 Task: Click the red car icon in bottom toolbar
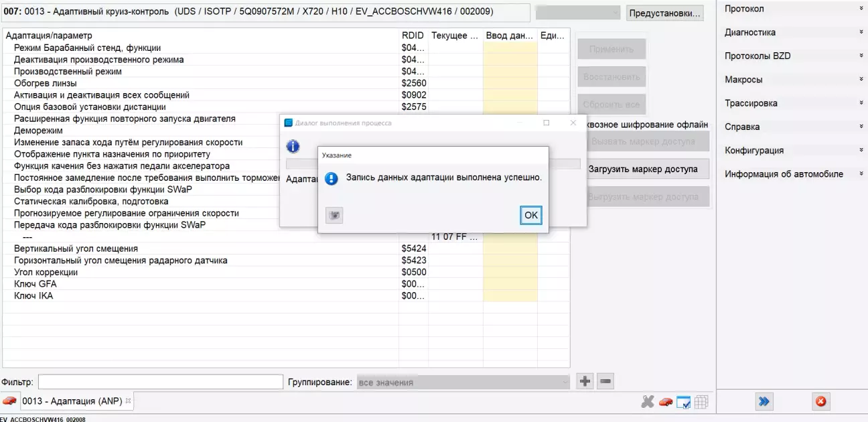(x=665, y=402)
